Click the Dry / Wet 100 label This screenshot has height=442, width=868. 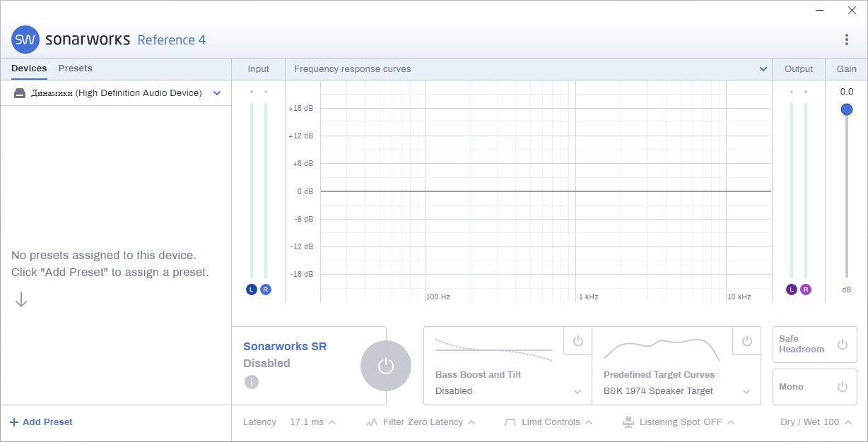coord(810,422)
